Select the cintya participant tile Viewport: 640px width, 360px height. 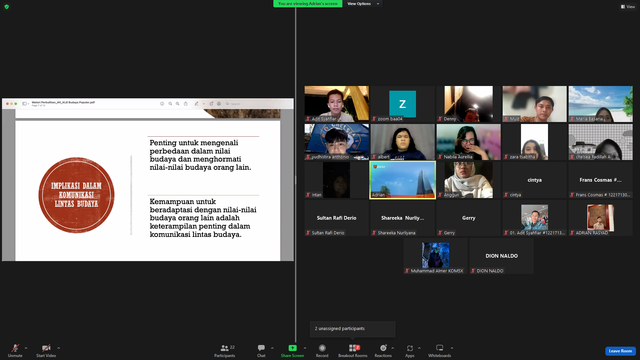coord(534,180)
